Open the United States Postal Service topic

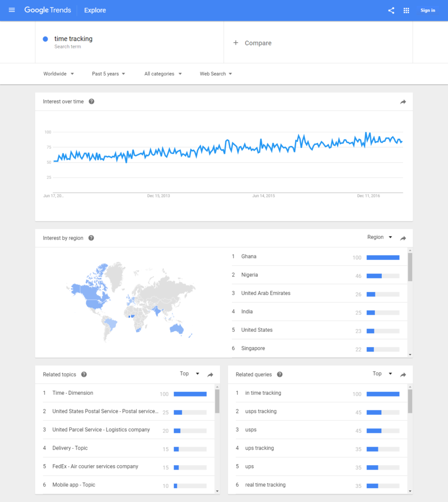(x=128, y=411)
